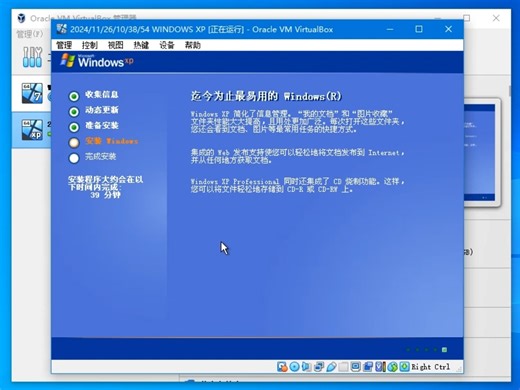Image resolution: width=520 pixels, height=390 pixels.
Task: Click the recording status icon
Action: 368,367
